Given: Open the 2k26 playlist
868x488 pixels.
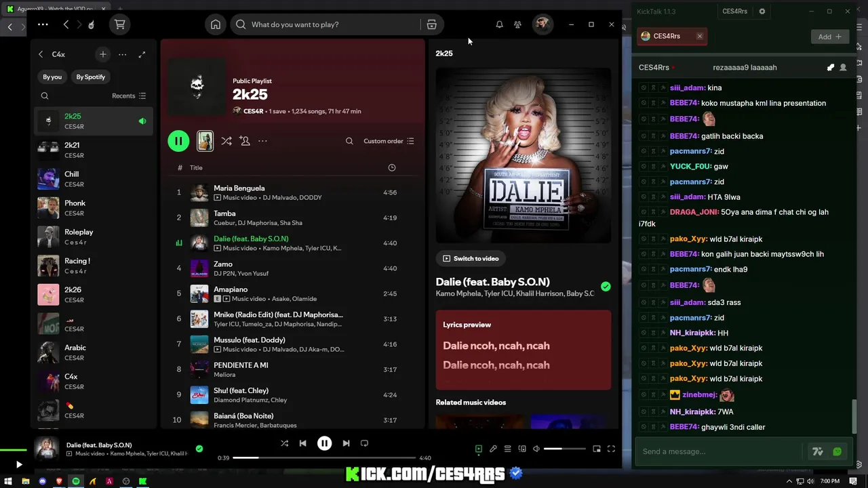Looking at the screenshot, I should coord(94,295).
